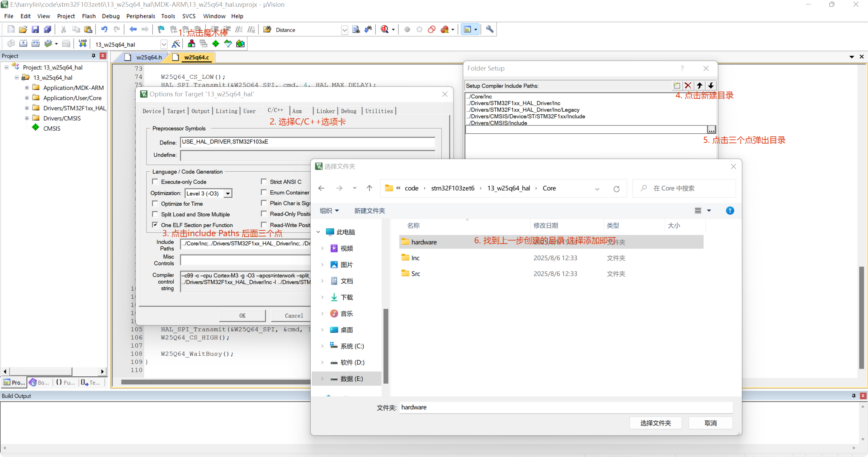The width and height of the screenshot is (868, 457).
Task: Click the Define preprocessor symbols input field
Action: point(307,142)
